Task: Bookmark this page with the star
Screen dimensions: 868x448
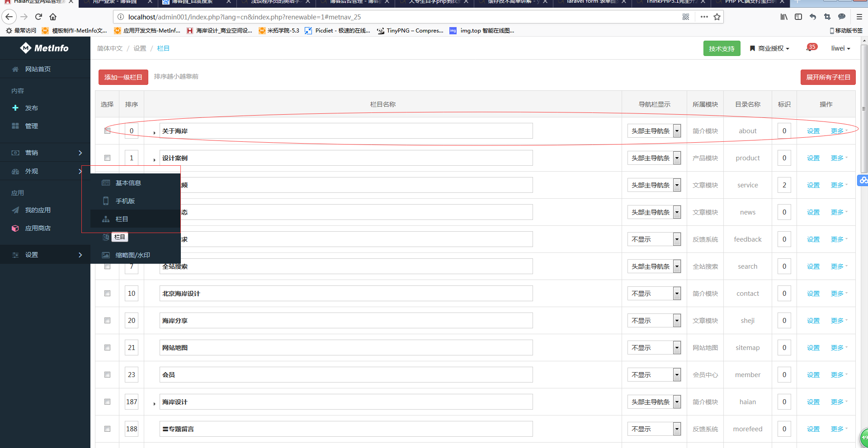Action: tap(717, 17)
